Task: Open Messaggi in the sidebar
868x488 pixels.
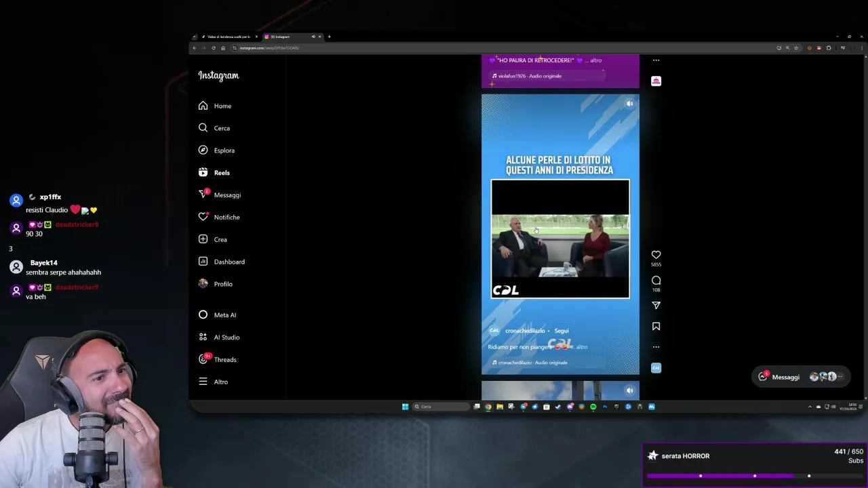Action: click(220, 195)
